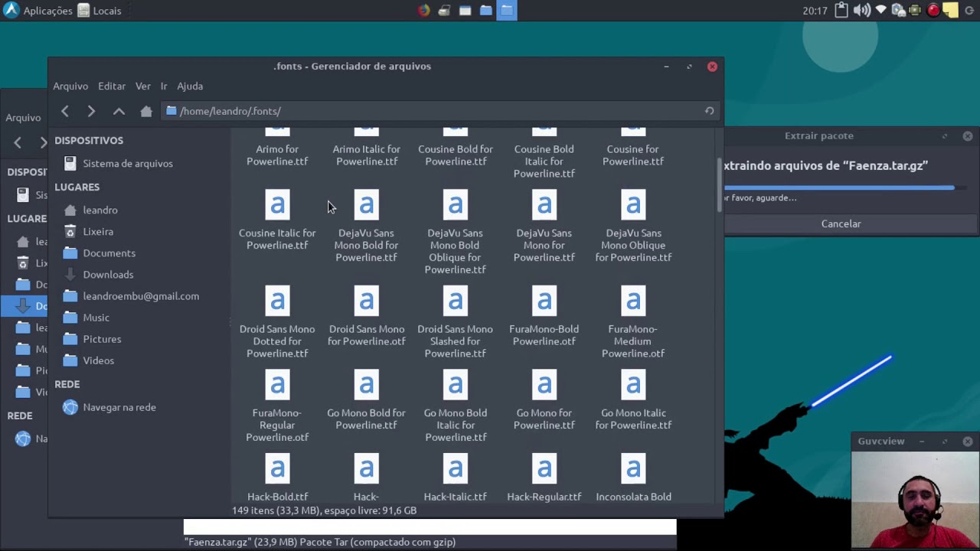Open the Music folder in the .fonts sidebar

[x=87, y=317]
